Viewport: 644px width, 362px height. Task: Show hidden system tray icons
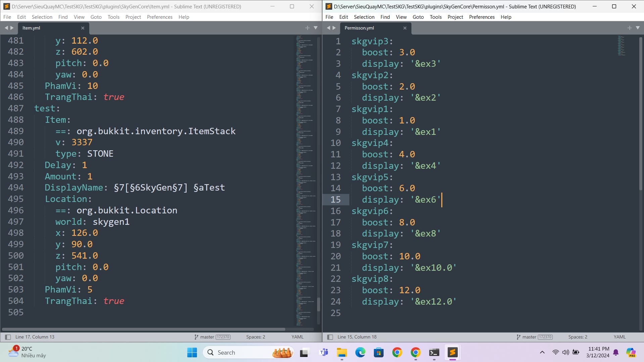pos(542,352)
